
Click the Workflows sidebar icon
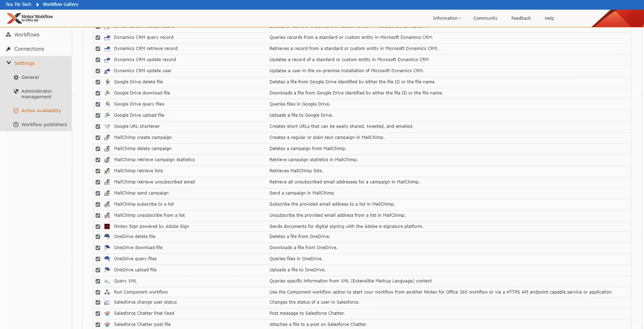coord(8,35)
